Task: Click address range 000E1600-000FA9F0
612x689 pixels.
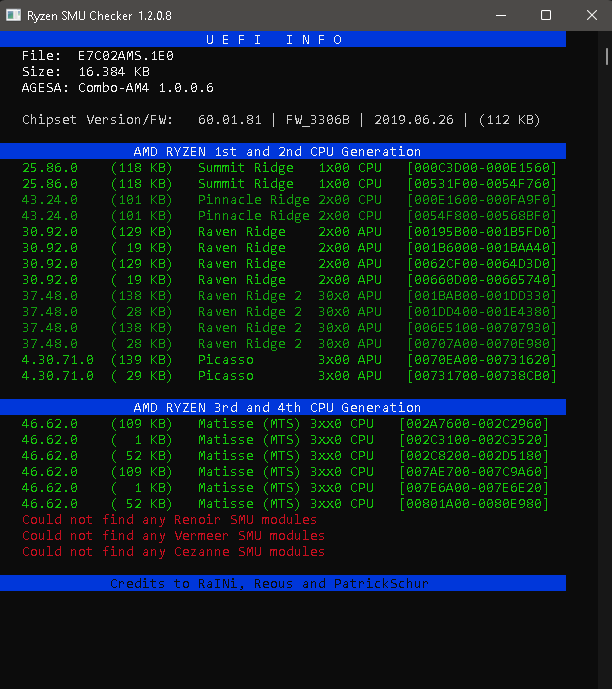Action: pyautogui.click(x=482, y=200)
